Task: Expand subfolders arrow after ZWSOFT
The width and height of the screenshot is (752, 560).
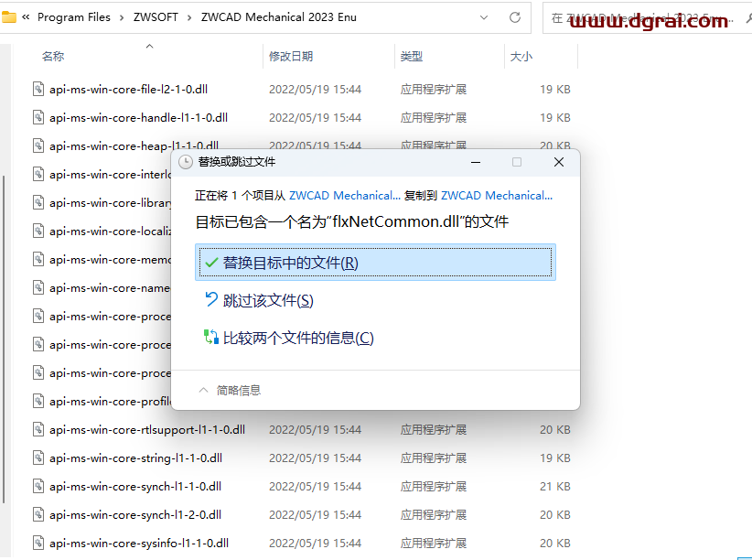Action: [189, 17]
